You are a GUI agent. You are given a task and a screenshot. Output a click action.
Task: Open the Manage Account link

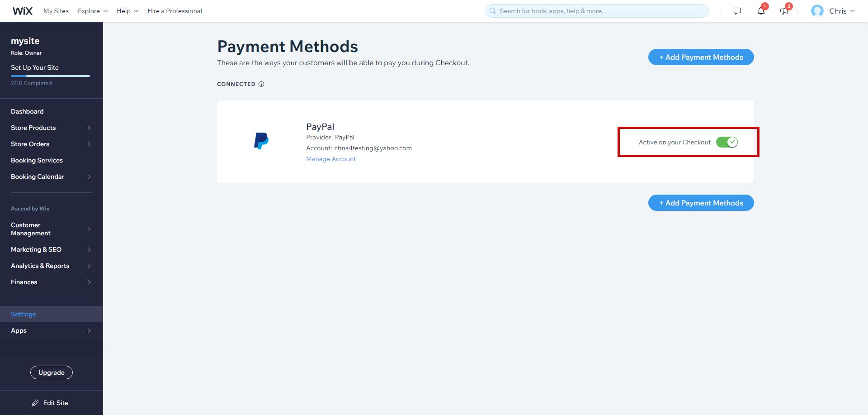(x=331, y=159)
